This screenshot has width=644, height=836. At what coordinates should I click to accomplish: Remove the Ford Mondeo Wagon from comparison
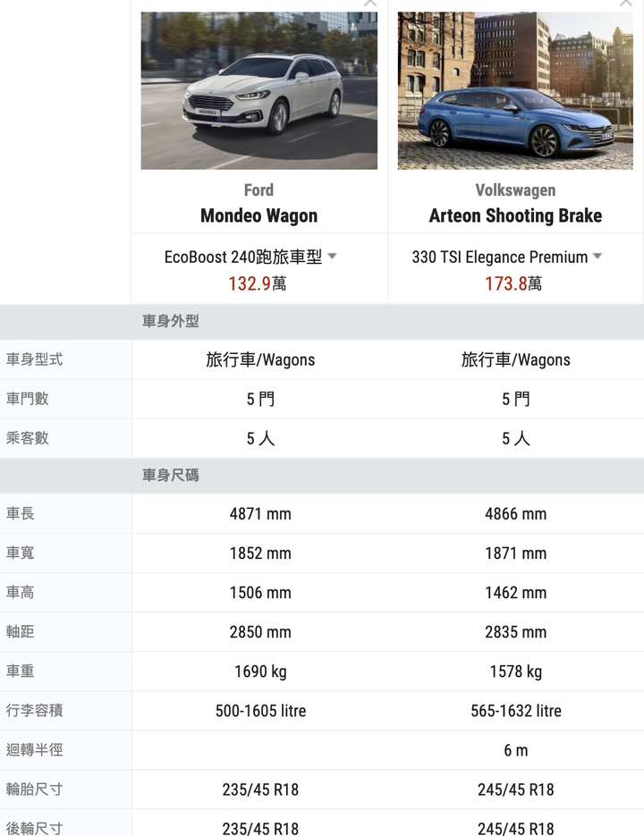(x=370, y=4)
